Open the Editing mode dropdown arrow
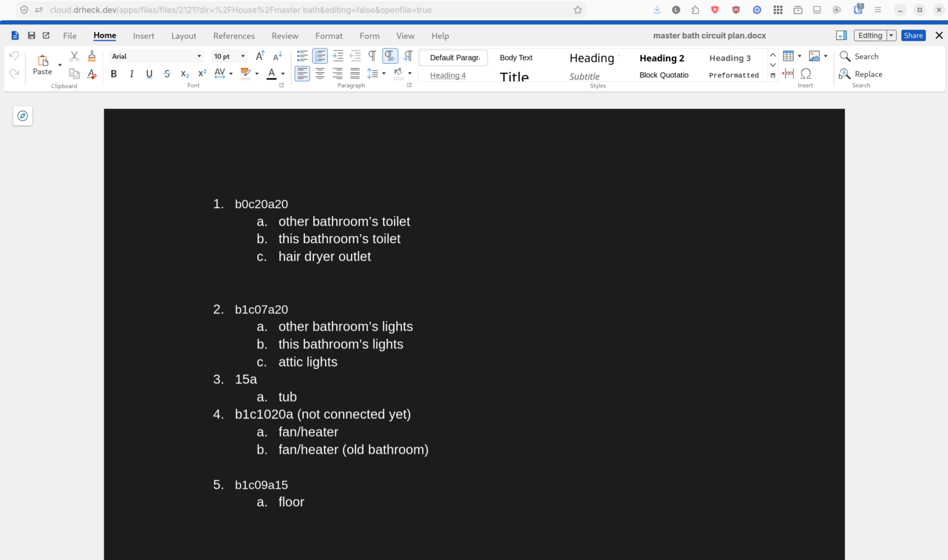The height and width of the screenshot is (560, 948). [x=892, y=36]
